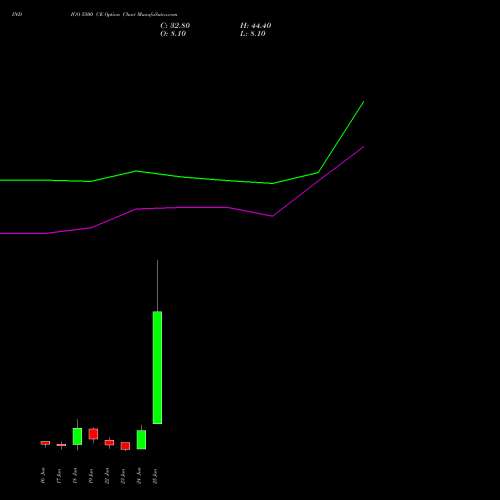This screenshot has height=500, width=500.
Task: Select the red candle above 19 Jun
Action: click(x=93, y=434)
